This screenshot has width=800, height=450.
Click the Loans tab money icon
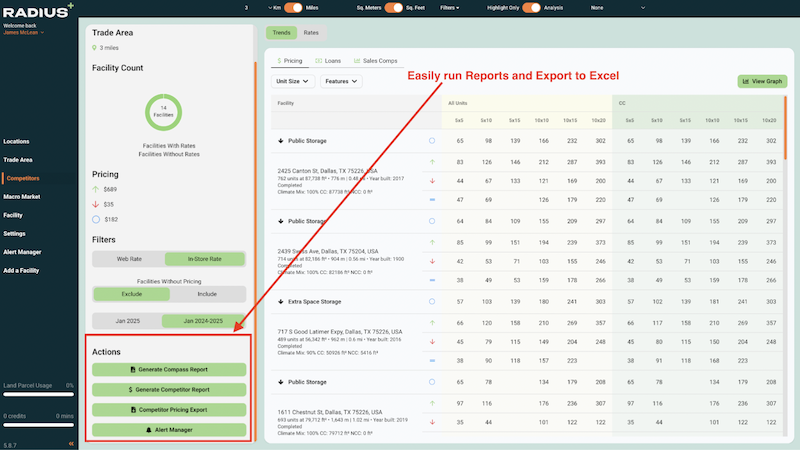coord(318,61)
